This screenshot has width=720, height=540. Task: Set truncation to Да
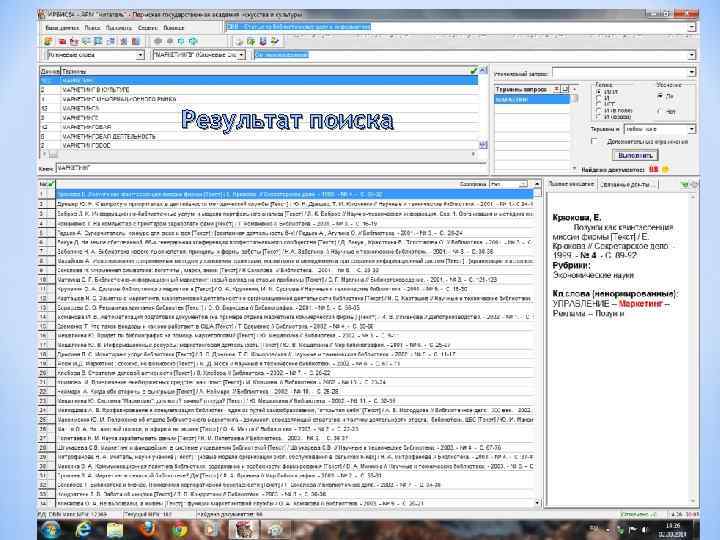coord(660,96)
